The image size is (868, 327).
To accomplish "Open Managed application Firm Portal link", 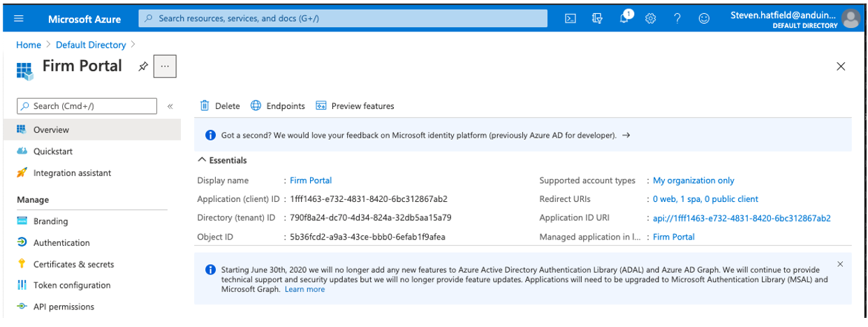I will pos(674,238).
